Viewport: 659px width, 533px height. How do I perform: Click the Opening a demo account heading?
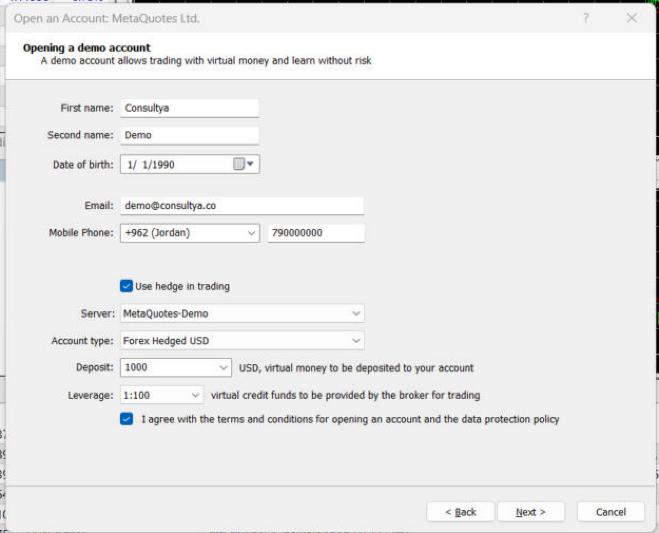87,47
